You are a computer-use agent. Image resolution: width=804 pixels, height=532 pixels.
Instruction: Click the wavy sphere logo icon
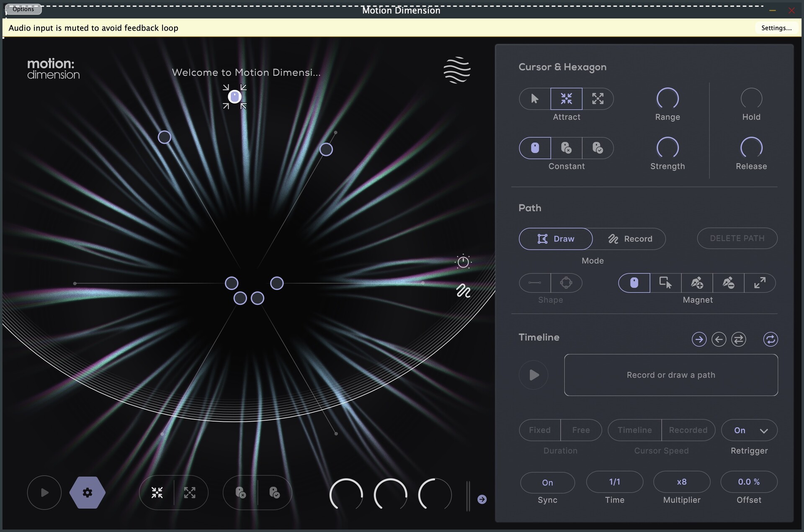[457, 70]
